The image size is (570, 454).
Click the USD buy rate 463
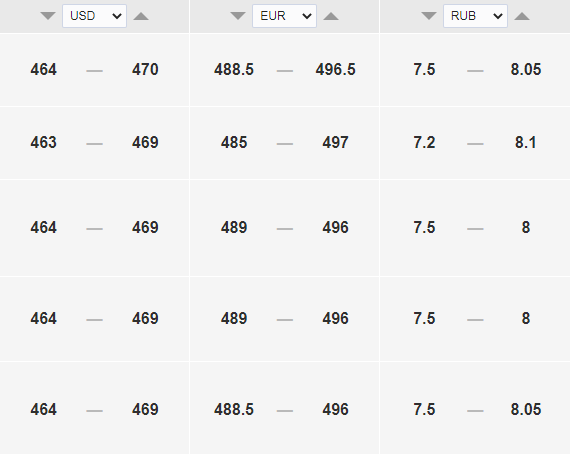(44, 142)
